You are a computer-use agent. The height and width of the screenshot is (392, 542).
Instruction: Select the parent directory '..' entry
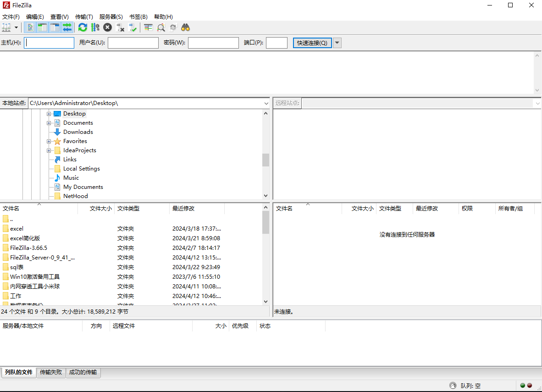pyautogui.click(x=131, y=219)
